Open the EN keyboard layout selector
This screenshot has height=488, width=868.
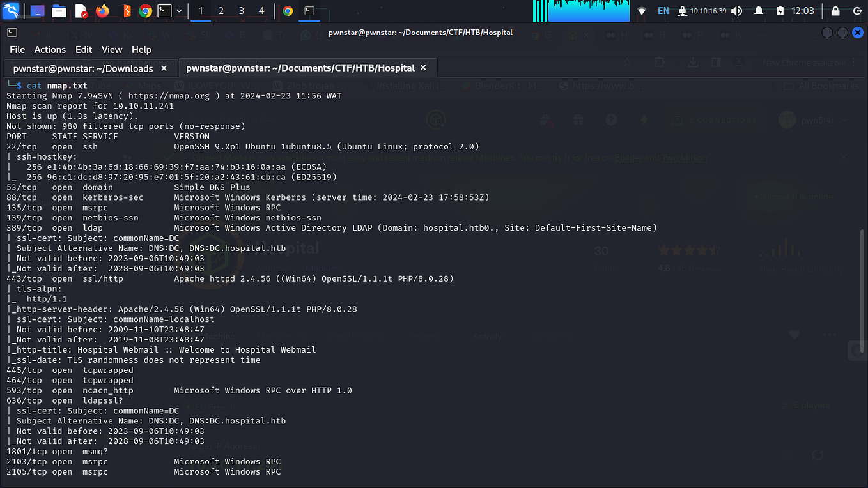tap(663, 11)
